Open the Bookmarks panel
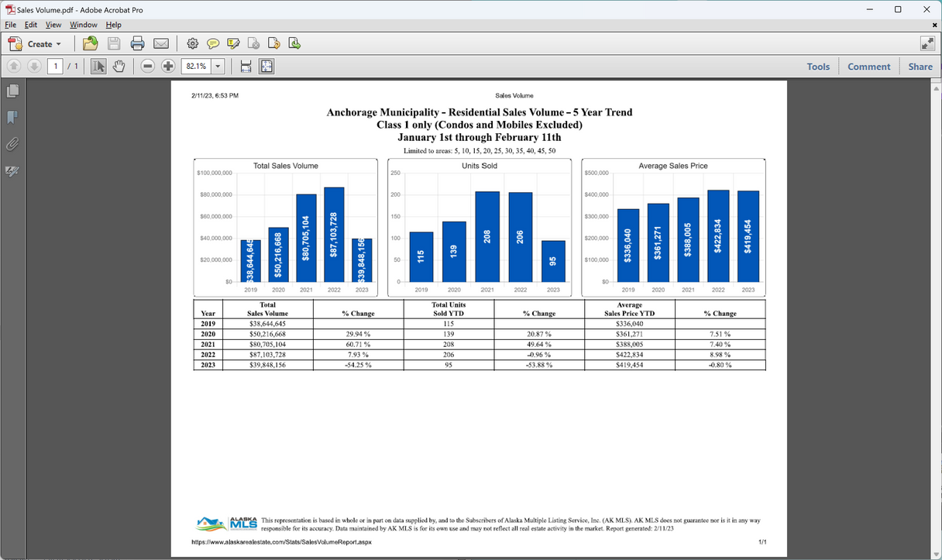Image resolution: width=942 pixels, height=560 pixels. tap(12, 118)
